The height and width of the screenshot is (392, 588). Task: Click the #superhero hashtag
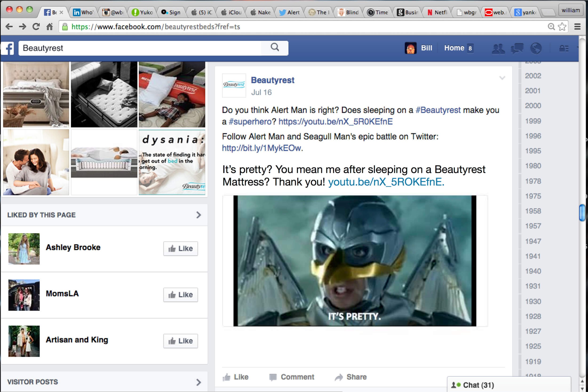[x=250, y=122]
